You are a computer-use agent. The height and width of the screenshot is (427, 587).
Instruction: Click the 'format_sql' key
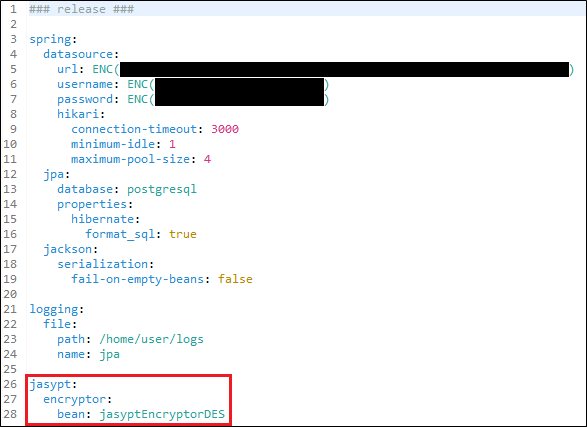[120, 235]
